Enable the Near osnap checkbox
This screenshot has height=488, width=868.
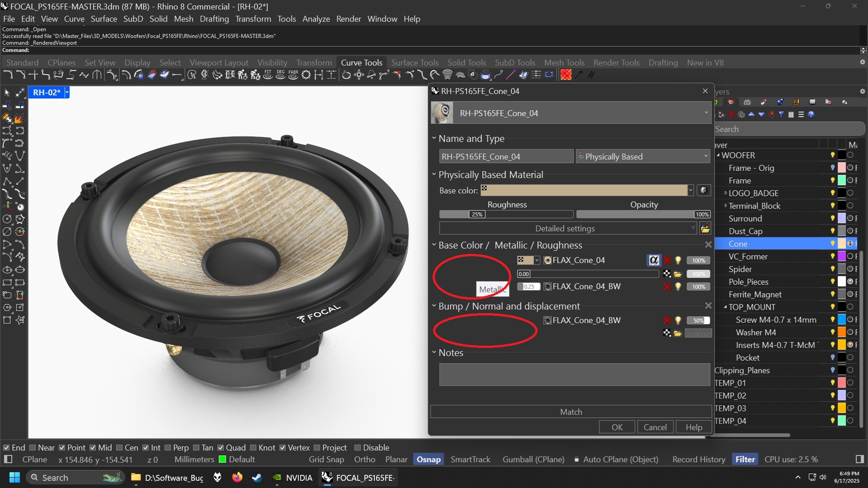[33, 448]
